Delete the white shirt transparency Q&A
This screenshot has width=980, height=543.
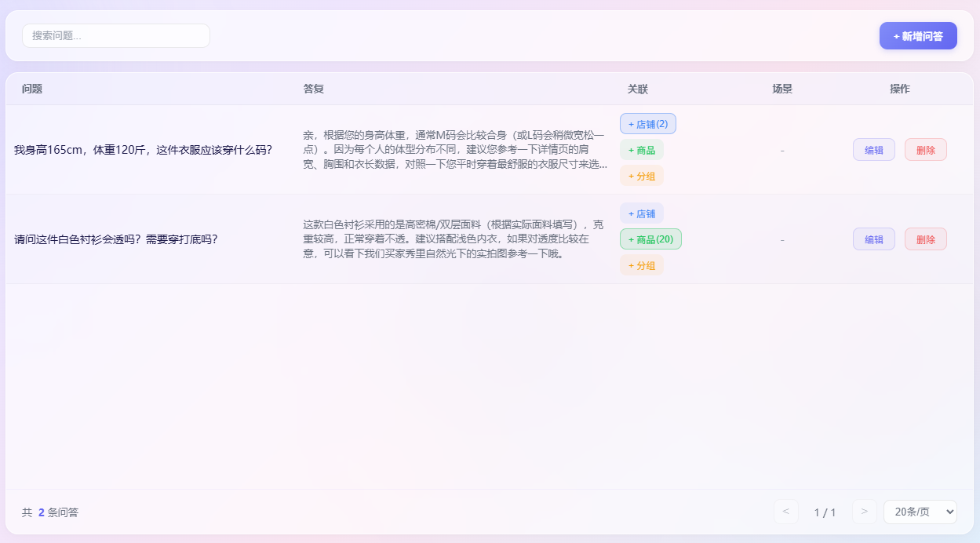925,239
